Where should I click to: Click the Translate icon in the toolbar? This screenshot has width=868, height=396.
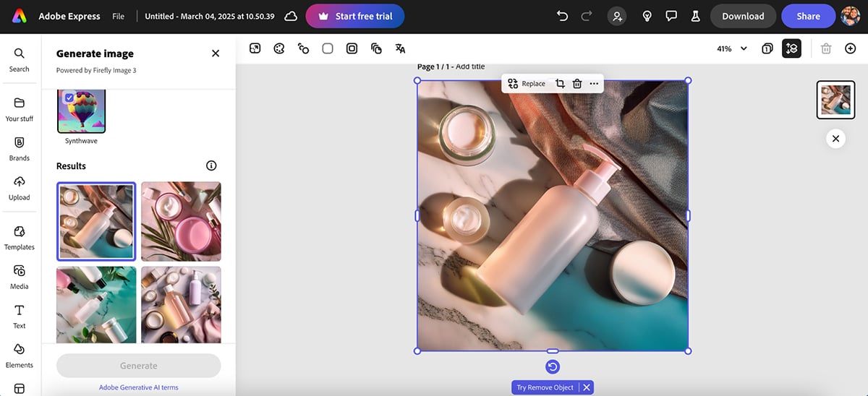(x=400, y=48)
